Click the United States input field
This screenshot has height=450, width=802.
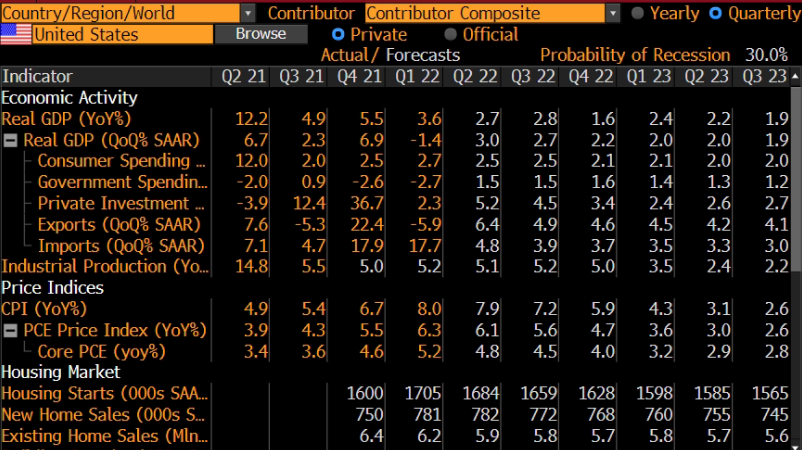(x=123, y=34)
